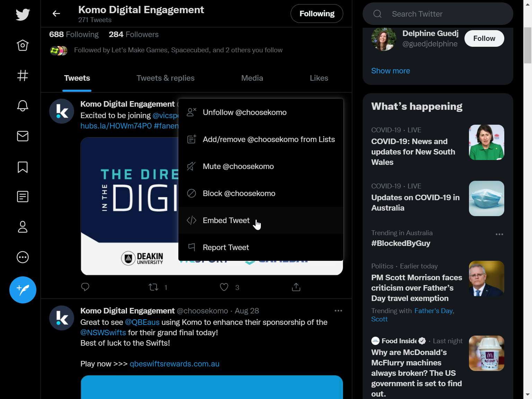Click Show more in who to follow

click(x=390, y=71)
